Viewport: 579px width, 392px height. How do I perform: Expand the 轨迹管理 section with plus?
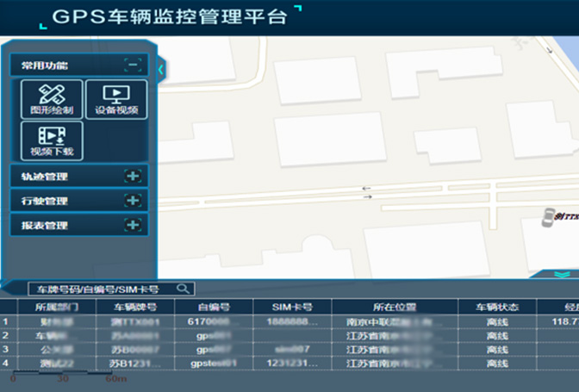pos(132,177)
